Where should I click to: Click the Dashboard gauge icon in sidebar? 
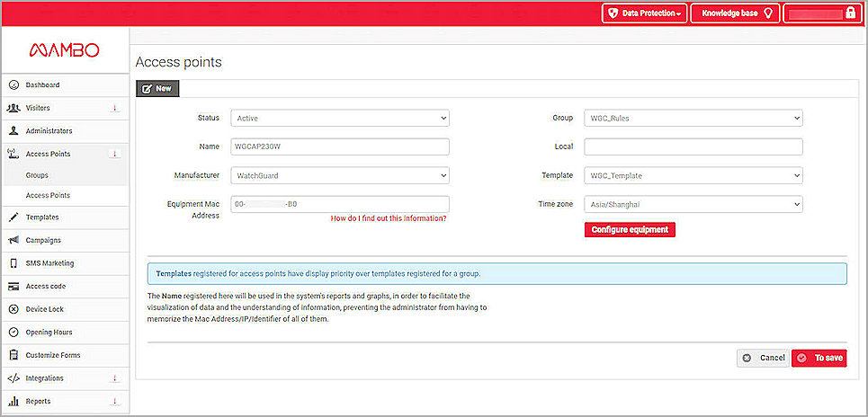click(x=13, y=85)
